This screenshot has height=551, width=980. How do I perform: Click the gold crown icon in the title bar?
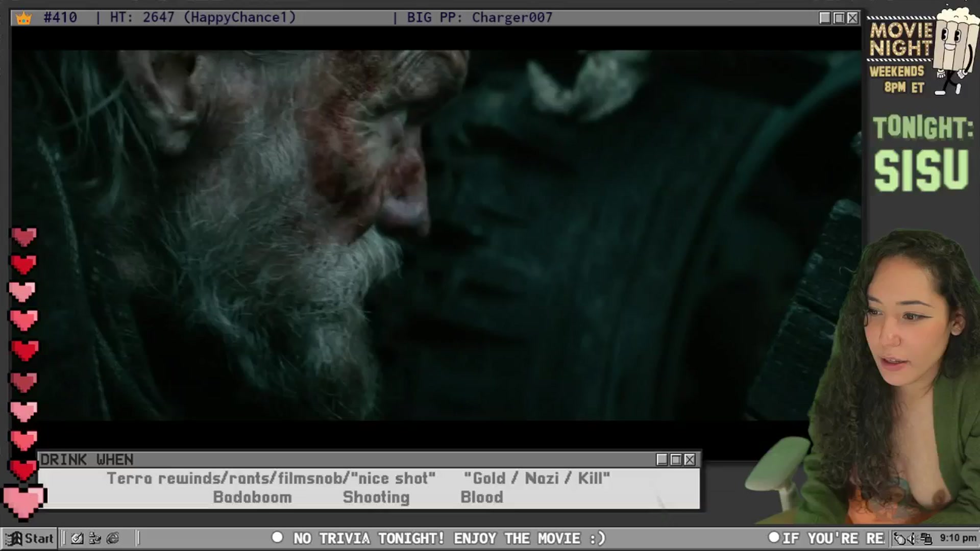[23, 18]
